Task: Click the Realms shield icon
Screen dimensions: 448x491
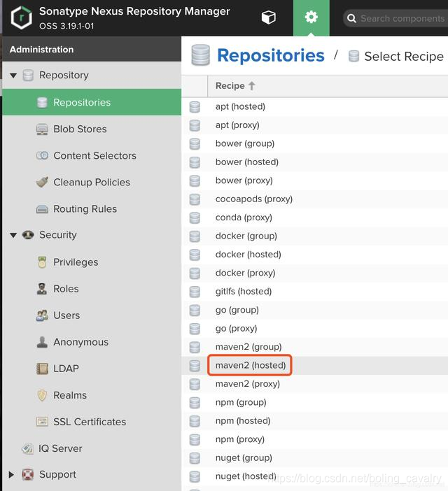Action: click(x=42, y=395)
